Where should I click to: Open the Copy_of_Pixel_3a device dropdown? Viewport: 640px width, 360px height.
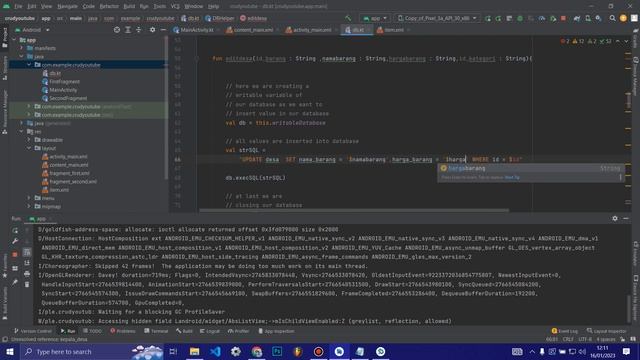tap(437, 18)
